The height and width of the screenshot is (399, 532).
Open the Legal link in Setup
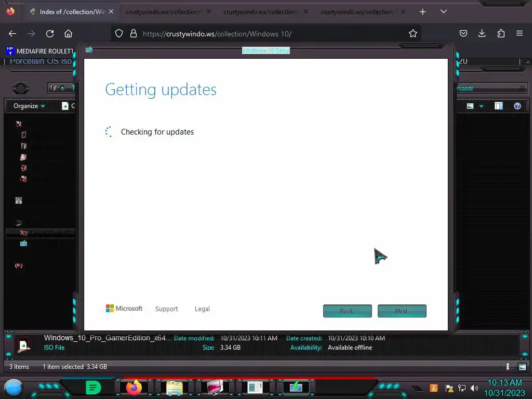point(202,309)
